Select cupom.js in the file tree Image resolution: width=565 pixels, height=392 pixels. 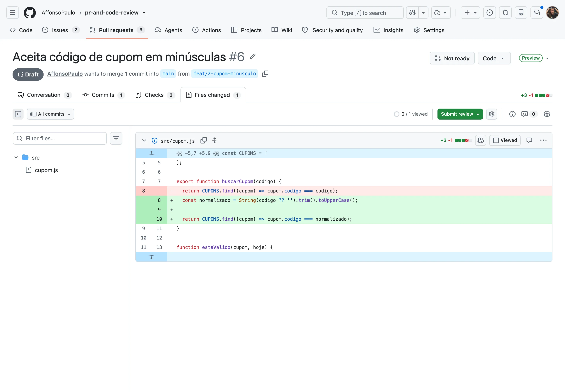46,170
